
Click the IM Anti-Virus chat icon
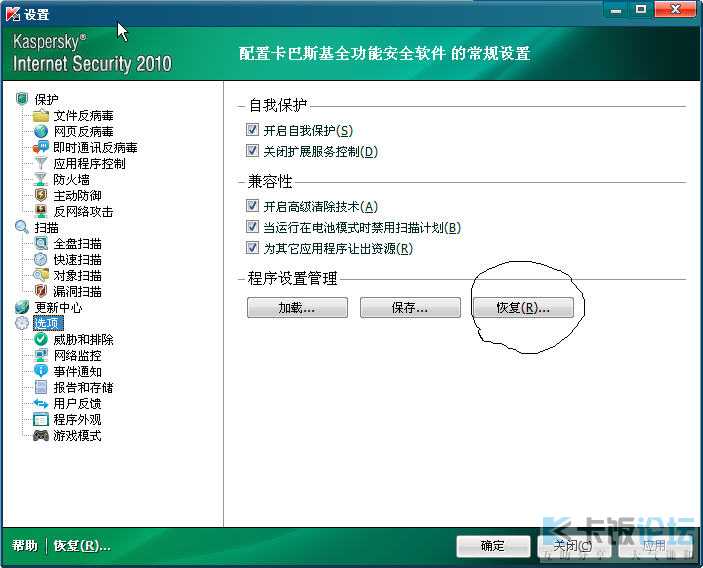(x=41, y=147)
